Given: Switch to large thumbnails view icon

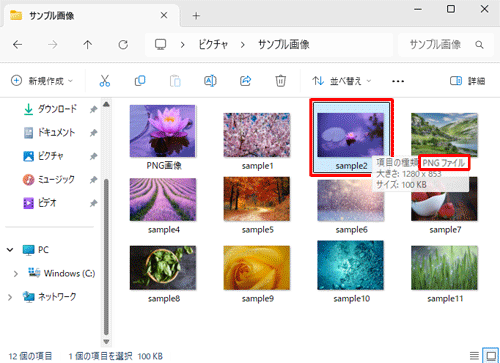Looking at the screenshot, I should tap(491, 356).
